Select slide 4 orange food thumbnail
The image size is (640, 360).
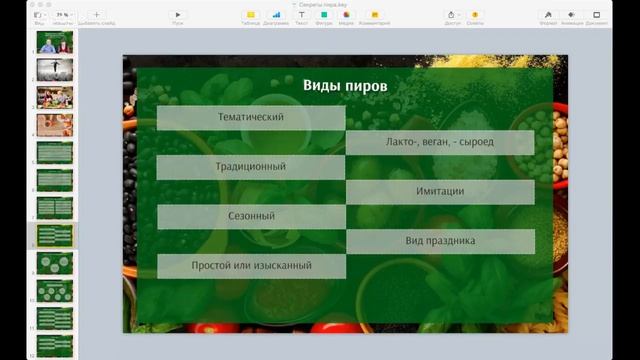(x=55, y=125)
